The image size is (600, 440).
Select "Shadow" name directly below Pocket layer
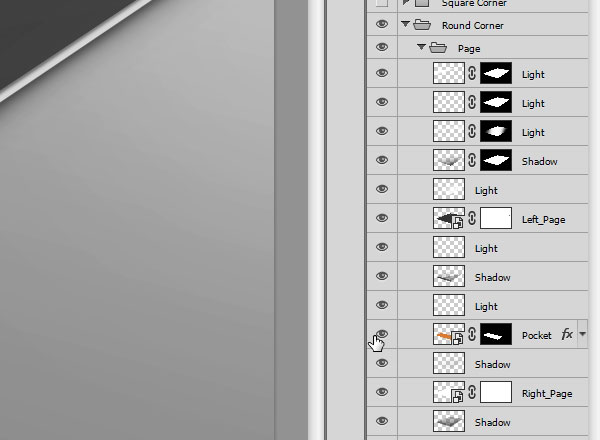point(492,365)
